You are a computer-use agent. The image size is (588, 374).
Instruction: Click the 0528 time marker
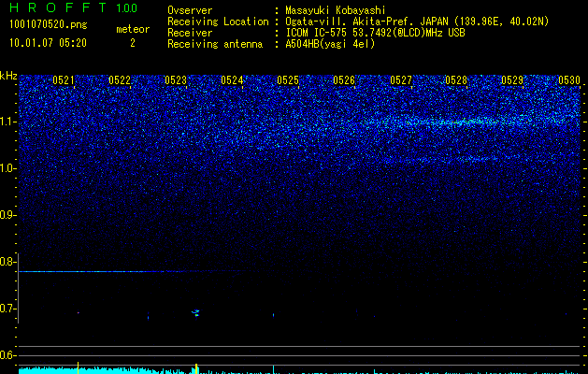[456, 80]
